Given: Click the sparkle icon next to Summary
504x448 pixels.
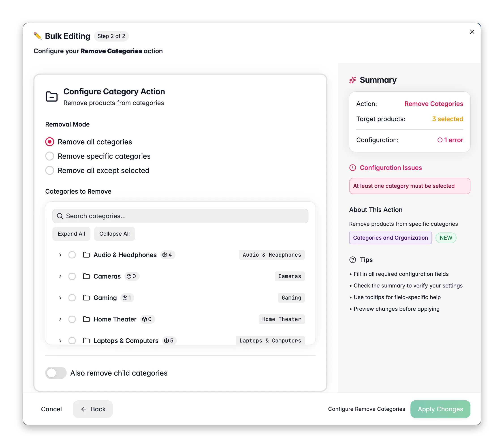Looking at the screenshot, I should [353, 80].
